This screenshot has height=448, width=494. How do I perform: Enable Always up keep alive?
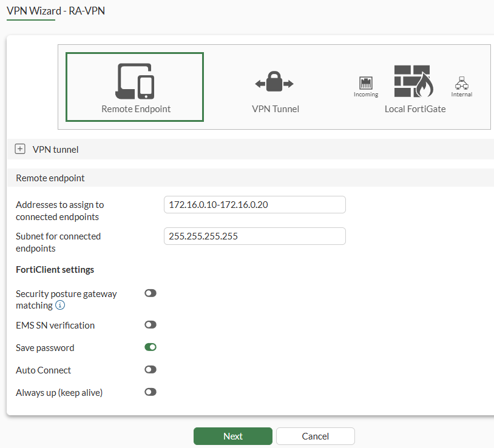pyautogui.click(x=150, y=392)
